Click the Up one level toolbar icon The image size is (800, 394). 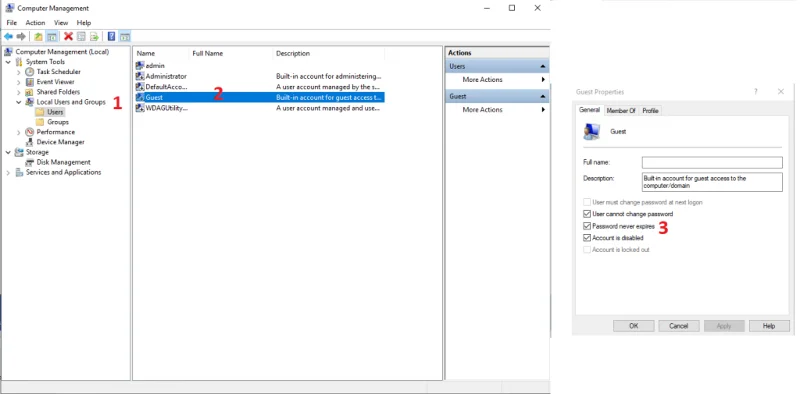[x=38, y=37]
